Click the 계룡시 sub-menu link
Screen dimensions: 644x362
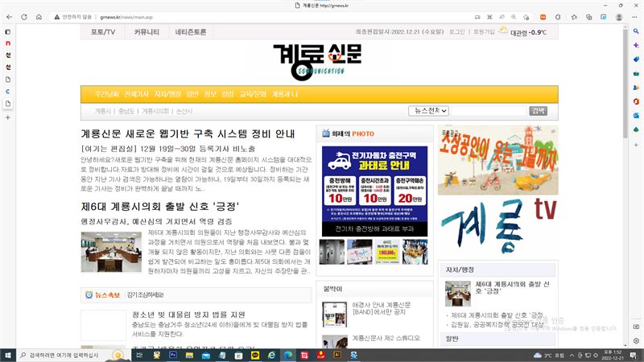coord(103,111)
